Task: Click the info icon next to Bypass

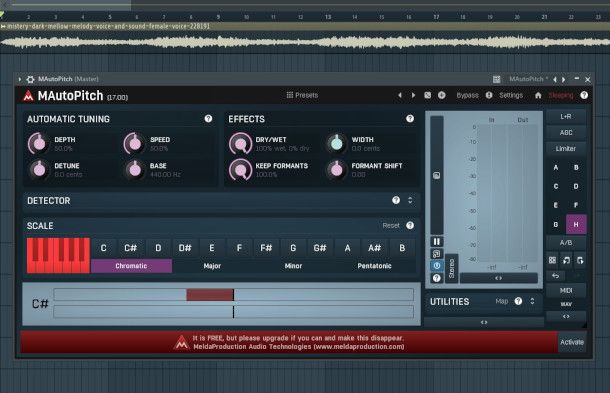Action: (x=489, y=95)
